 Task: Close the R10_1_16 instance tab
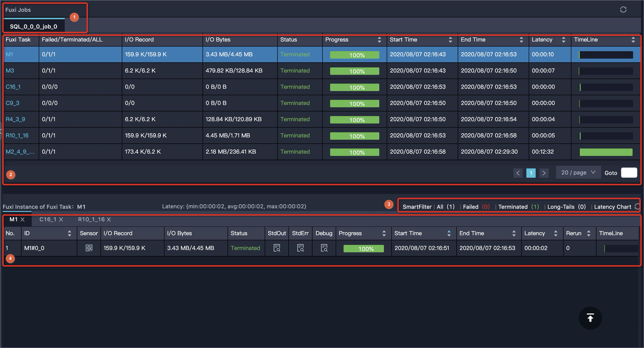[109, 219]
